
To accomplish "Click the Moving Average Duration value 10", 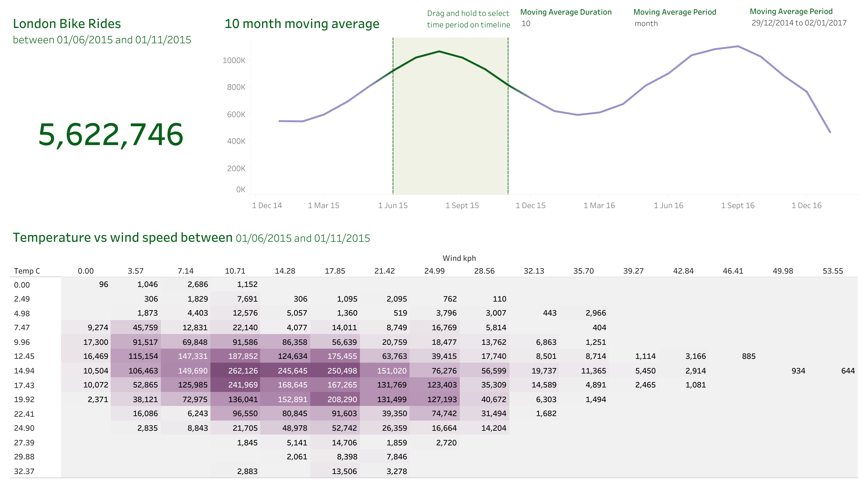I will click(526, 24).
